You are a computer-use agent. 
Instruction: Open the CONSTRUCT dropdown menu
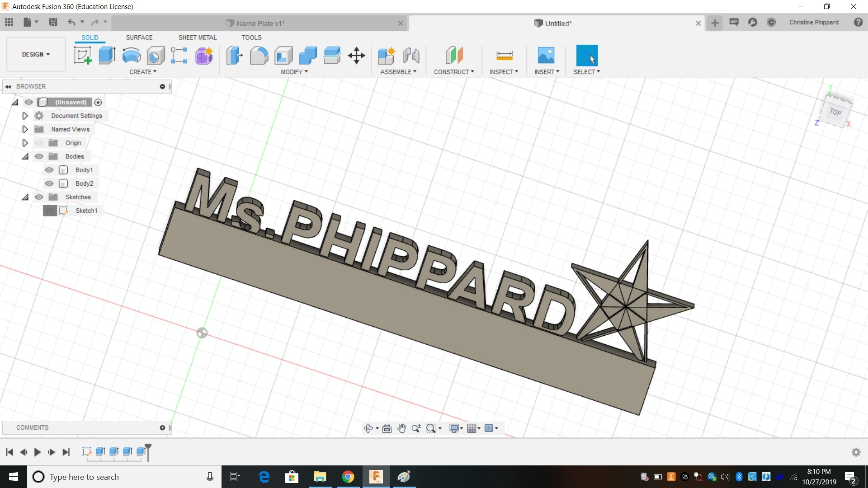click(454, 72)
